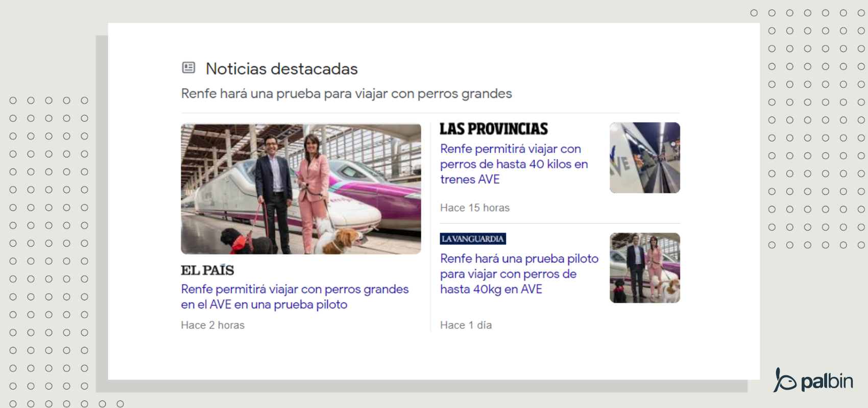Click the palbin logo
The height and width of the screenshot is (408, 868).
click(813, 380)
